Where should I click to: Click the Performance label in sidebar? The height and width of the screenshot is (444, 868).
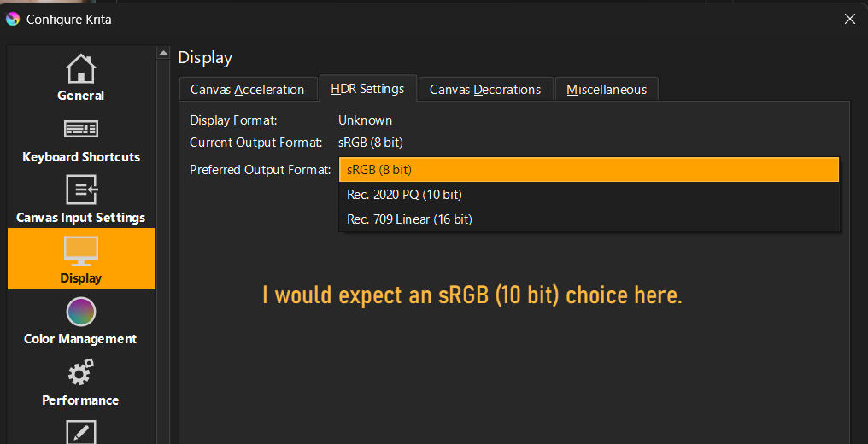pyautogui.click(x=81, y=400)
